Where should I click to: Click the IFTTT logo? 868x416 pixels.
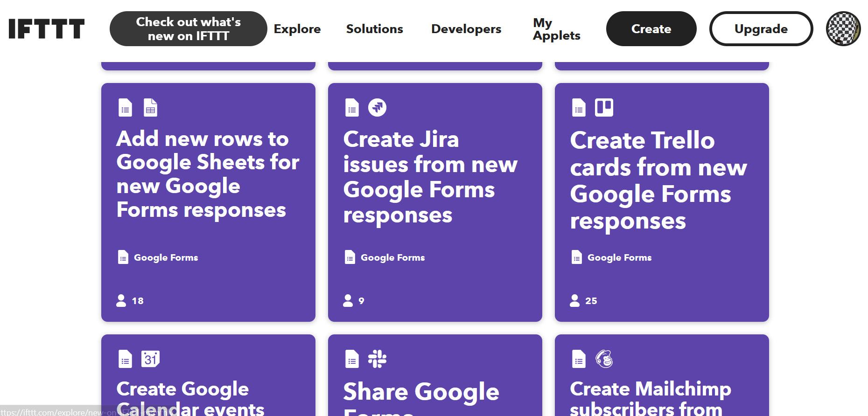click(47, 28)
